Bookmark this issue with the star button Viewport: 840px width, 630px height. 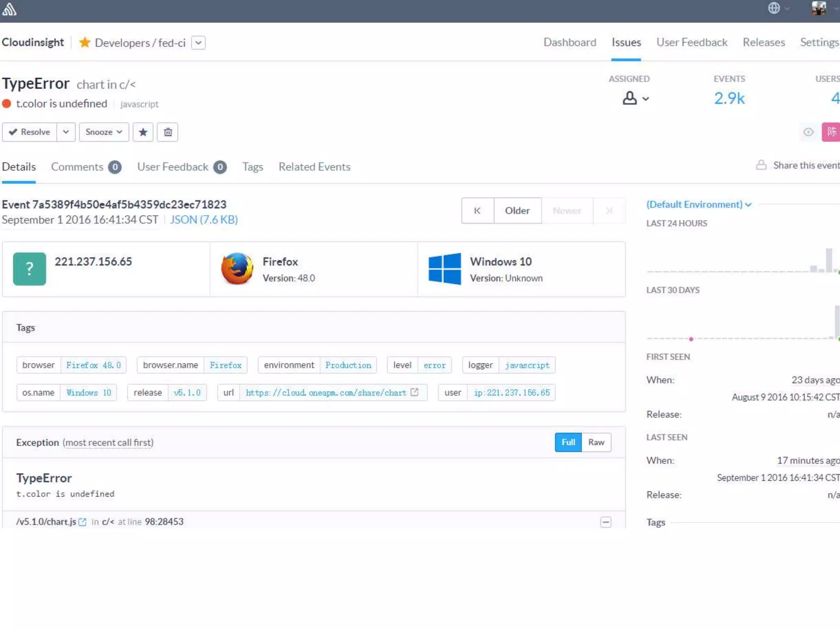pos(143,132)
